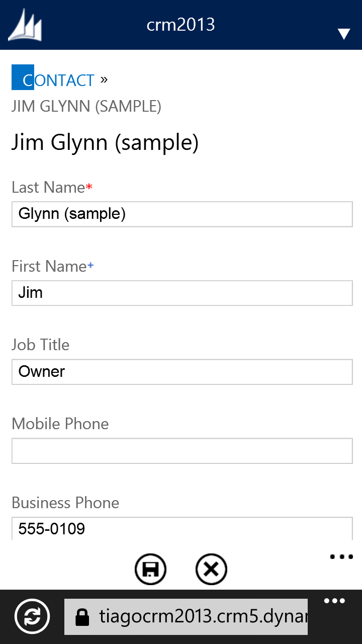Click the Mobile Phone label
The width and height of the screenshot is (362, 644).
60,424
